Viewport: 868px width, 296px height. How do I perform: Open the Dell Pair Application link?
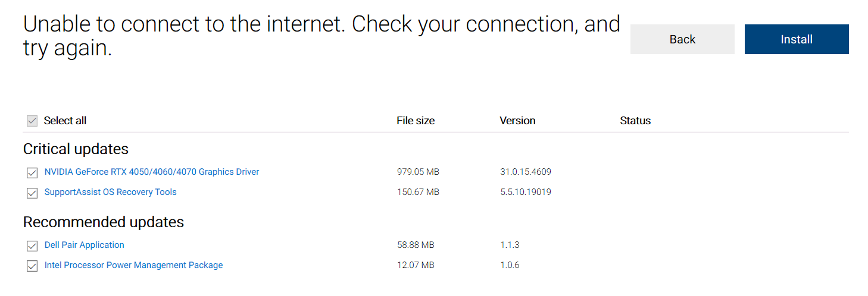coord(84,245)
